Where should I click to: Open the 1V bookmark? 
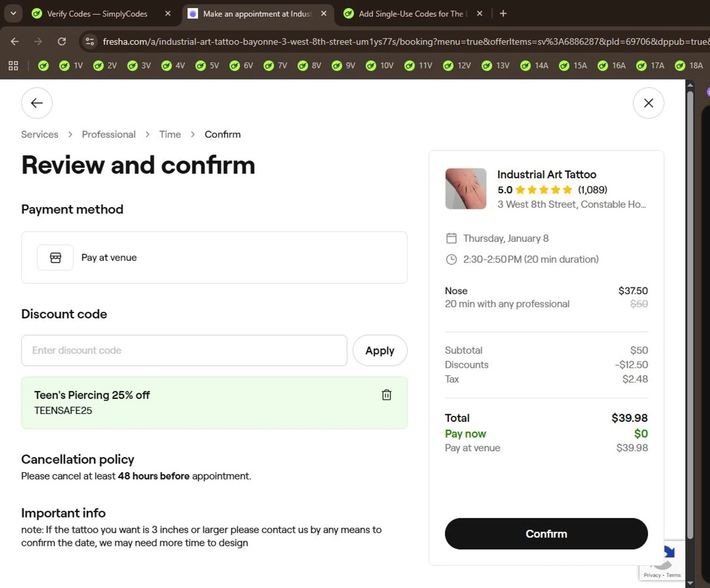pyautogui.click(x=71, y=66)
